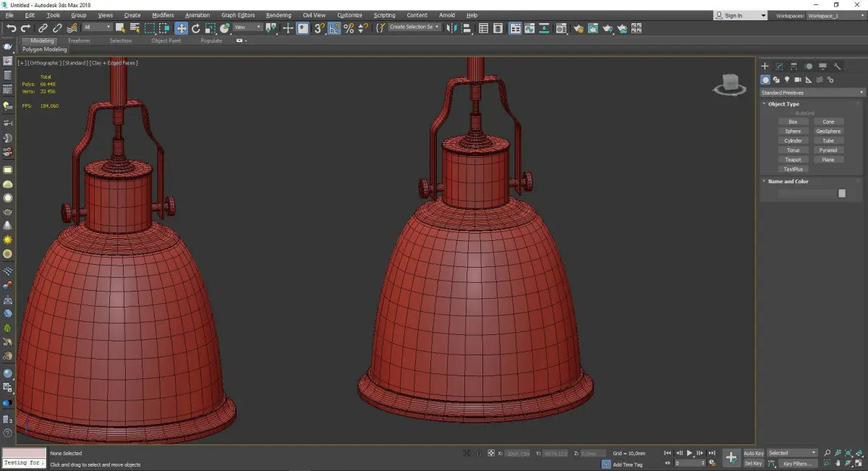Select the Space Warps category icon

[x=820, y=80]
